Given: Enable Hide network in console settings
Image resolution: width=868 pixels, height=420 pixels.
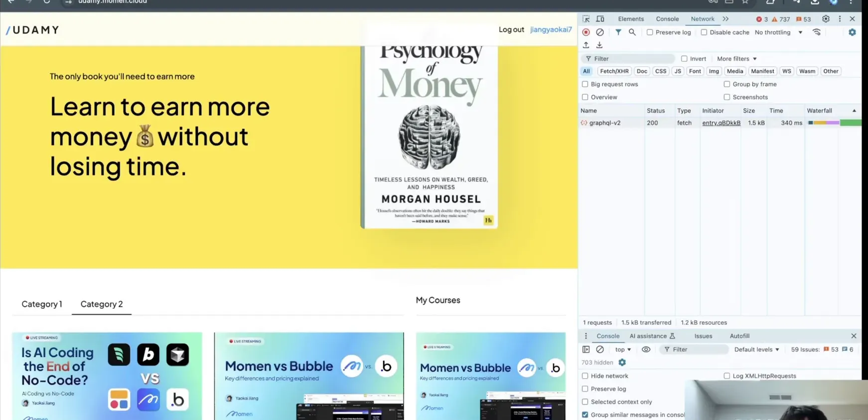Looking at the screenshot, I should coord(585,376).
